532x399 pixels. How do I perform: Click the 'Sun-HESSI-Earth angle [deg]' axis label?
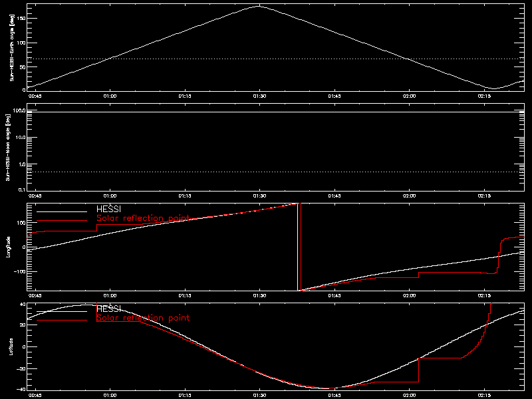[x=12, y=47]
